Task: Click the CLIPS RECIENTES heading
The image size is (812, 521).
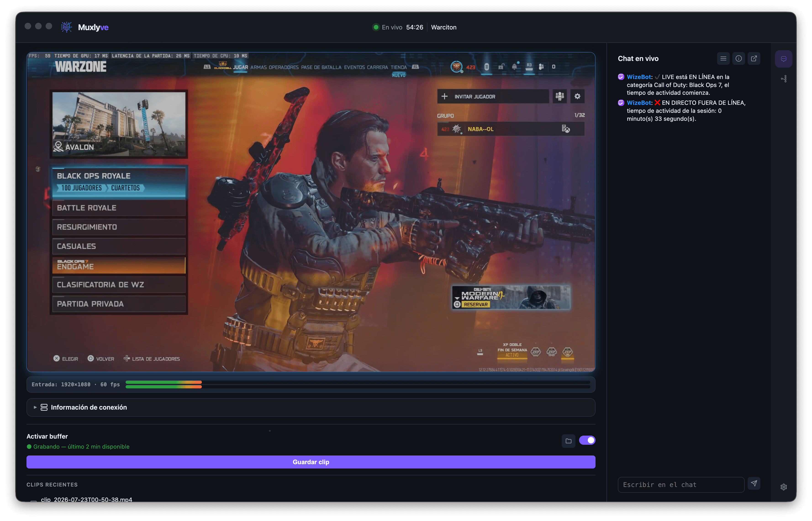Action: click(x=52, y=484)
